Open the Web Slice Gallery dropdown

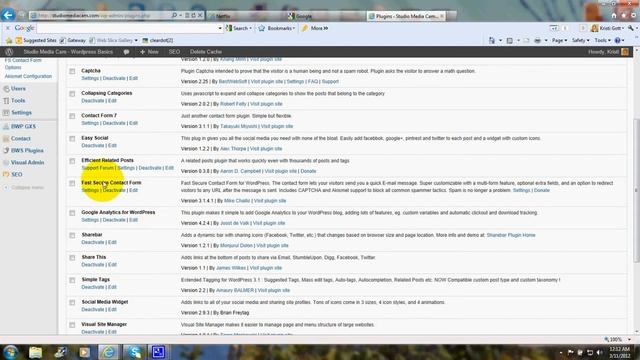tap(136, 40)
